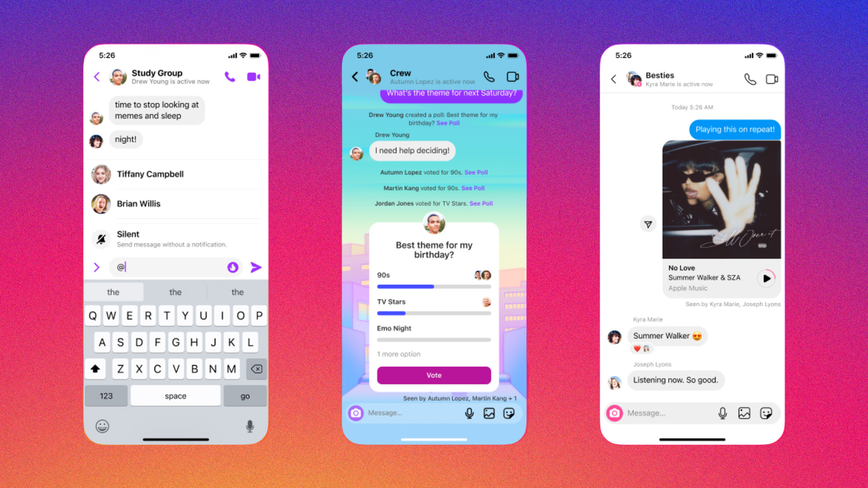Image resolution: width=868 pixels, height=488 pixels.
Task: Tap the video call icon in Study Group
Action: 253,77
